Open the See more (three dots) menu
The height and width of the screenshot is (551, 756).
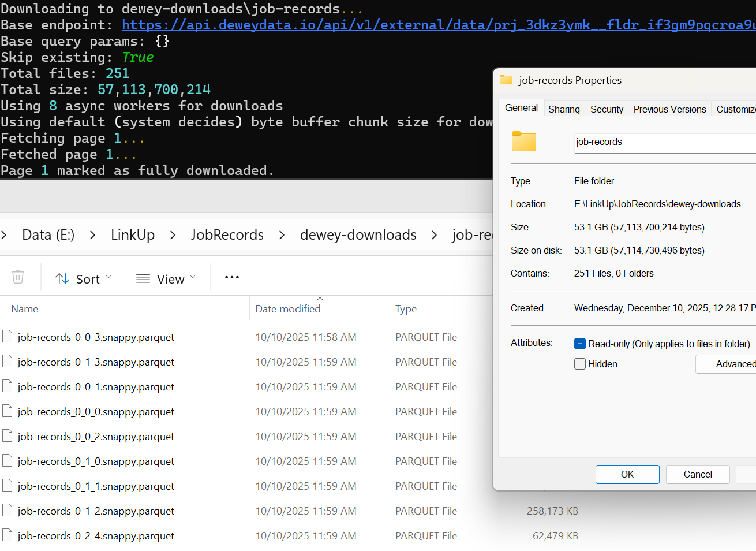pyautogui.click(x=232, y=277)
